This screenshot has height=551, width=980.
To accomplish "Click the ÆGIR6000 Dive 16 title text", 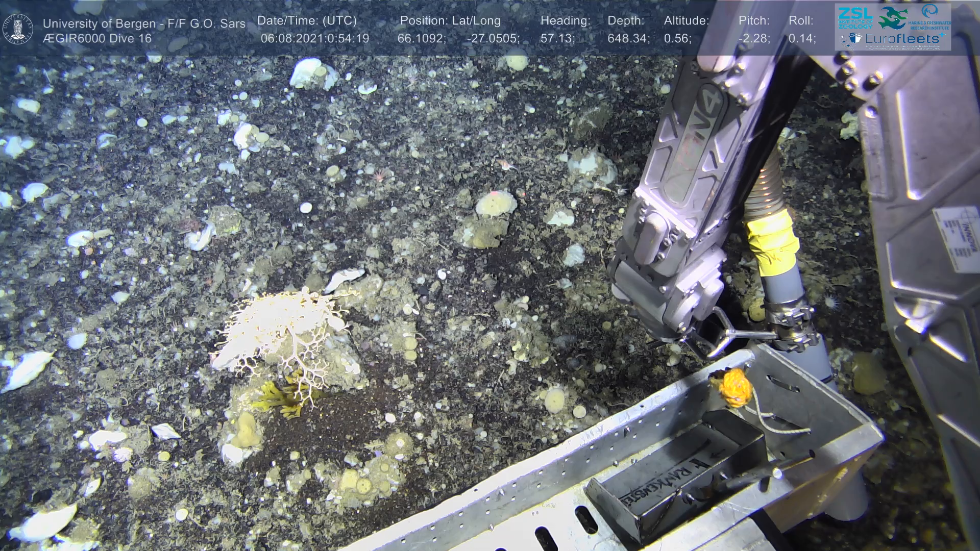I will 97,39.
